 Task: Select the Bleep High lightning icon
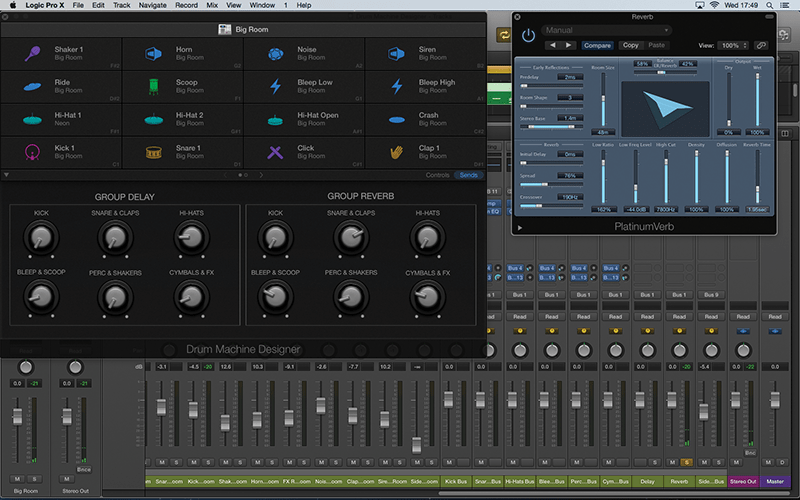pyautogui.click(x=396, y=86)
